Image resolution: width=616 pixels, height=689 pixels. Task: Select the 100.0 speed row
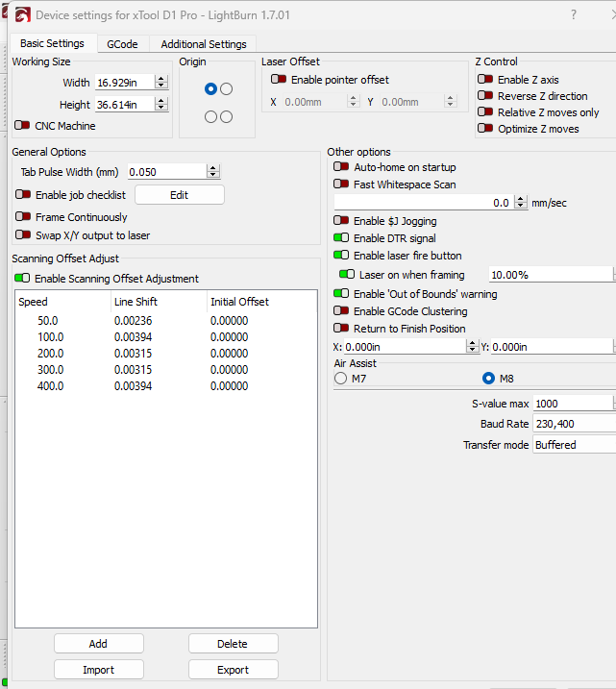pyautogui.click(x=166, y=337)
